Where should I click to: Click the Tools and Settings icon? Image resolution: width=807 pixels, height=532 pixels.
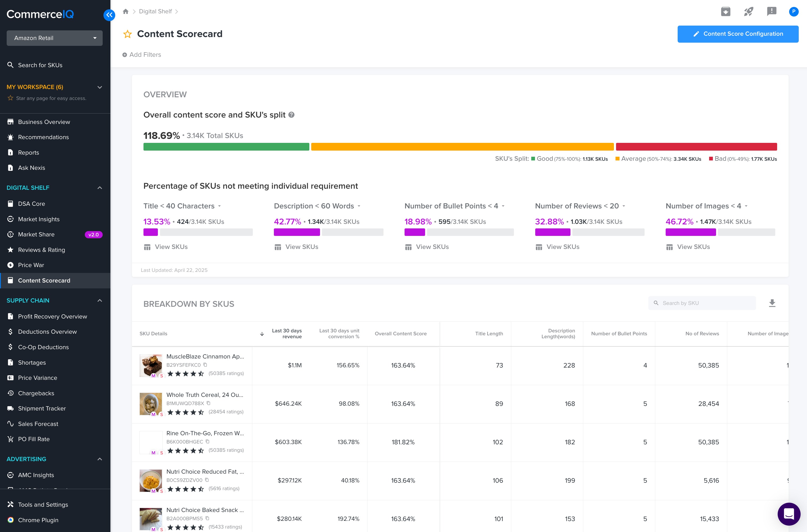[x=10, y=504]
